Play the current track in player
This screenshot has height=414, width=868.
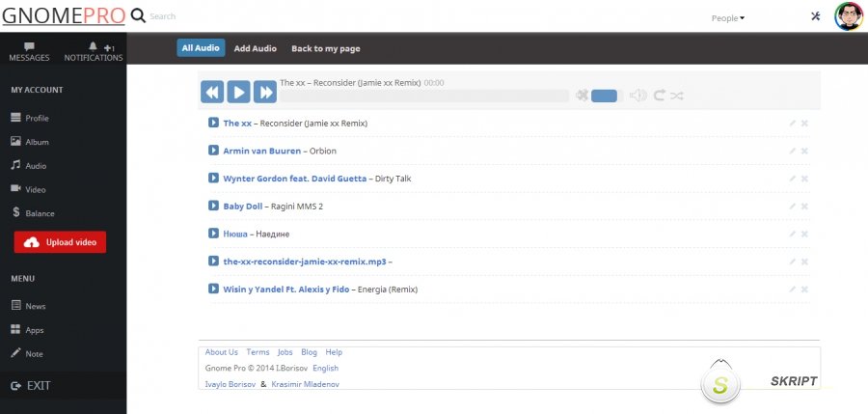click(x=238, y=92)
